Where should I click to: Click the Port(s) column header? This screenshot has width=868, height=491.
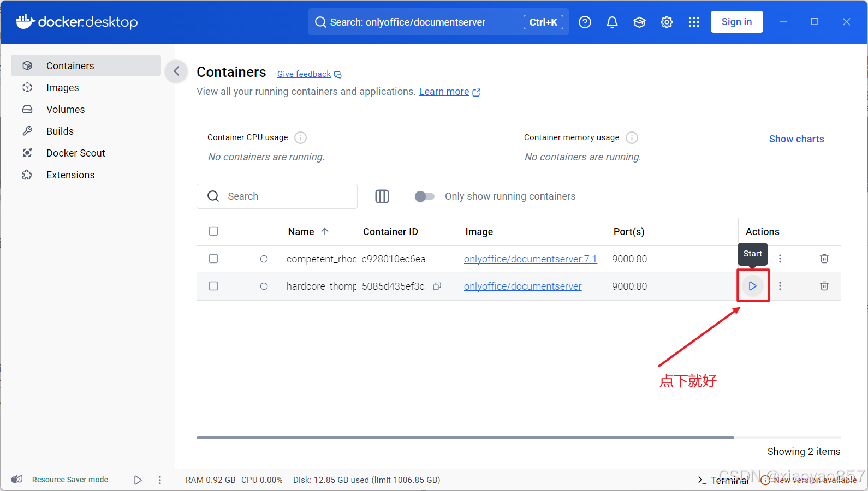[629, 232]
